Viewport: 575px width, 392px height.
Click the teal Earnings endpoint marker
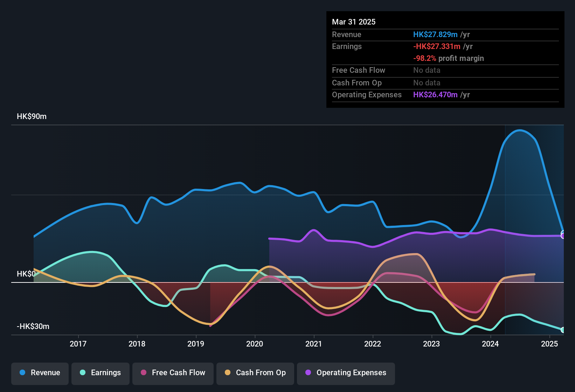pos(563,330)
